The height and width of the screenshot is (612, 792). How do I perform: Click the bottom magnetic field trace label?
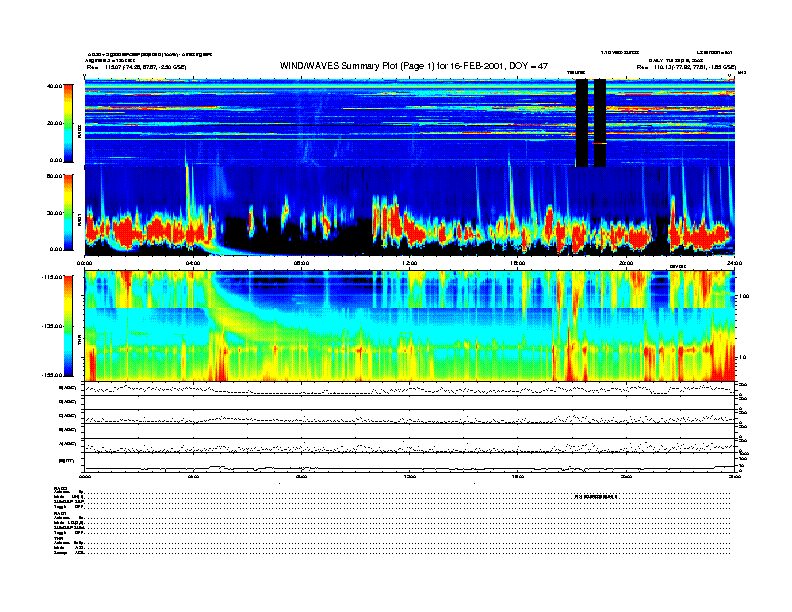[x=67, y=461]
